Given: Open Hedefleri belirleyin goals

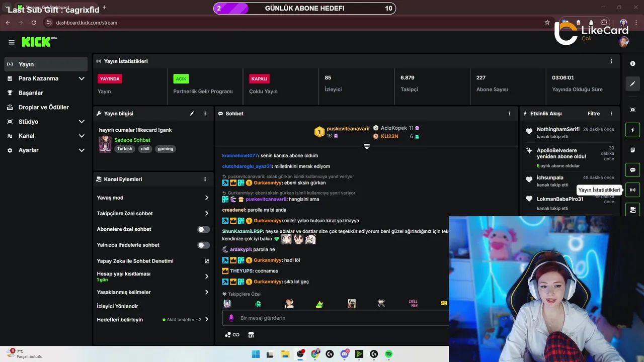Looking at the screenshot, I should pos(153,320).
